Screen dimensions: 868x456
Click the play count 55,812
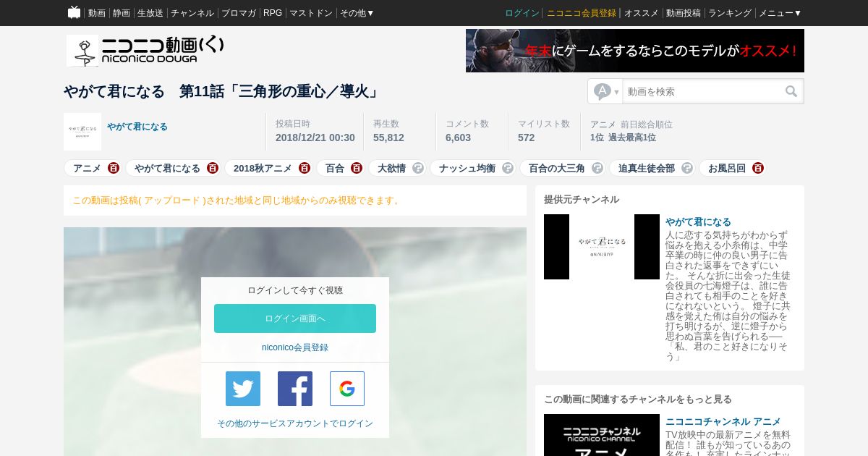click(x=388, y=138)
